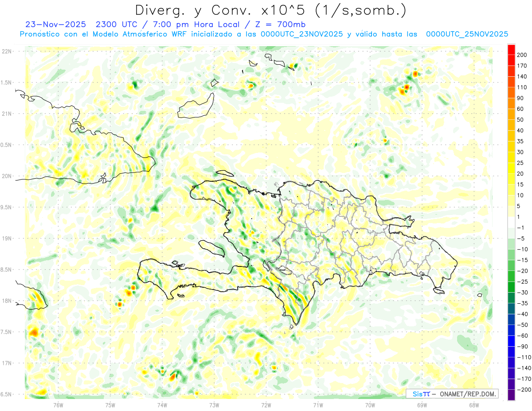
Task: Select the colorbar swatch between -30 and -35
Action: (x=511, y=298)
